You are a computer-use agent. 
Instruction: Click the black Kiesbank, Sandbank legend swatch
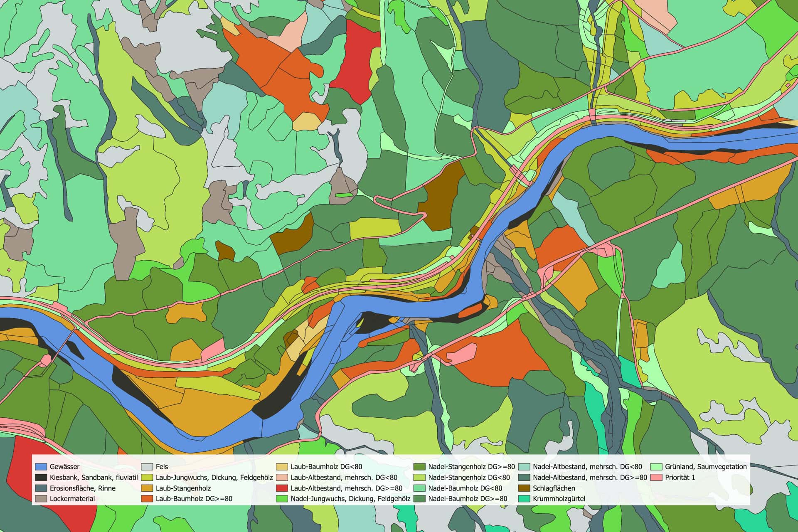(x=41, y=478)
